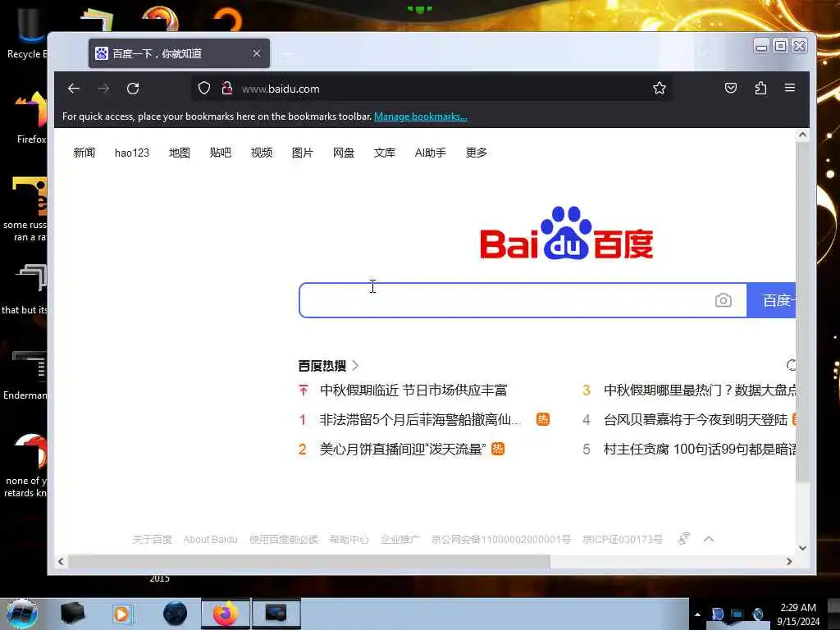Viewport: 840px width, 630px height.
Task: Open hot search item 2 美心月饼直播间
Action: [403, 449]
